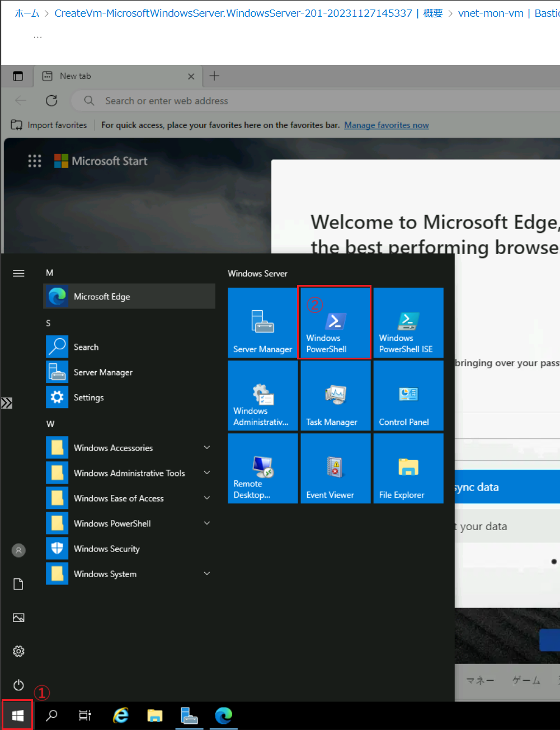Open Search from the Start app list

point(129,347)
